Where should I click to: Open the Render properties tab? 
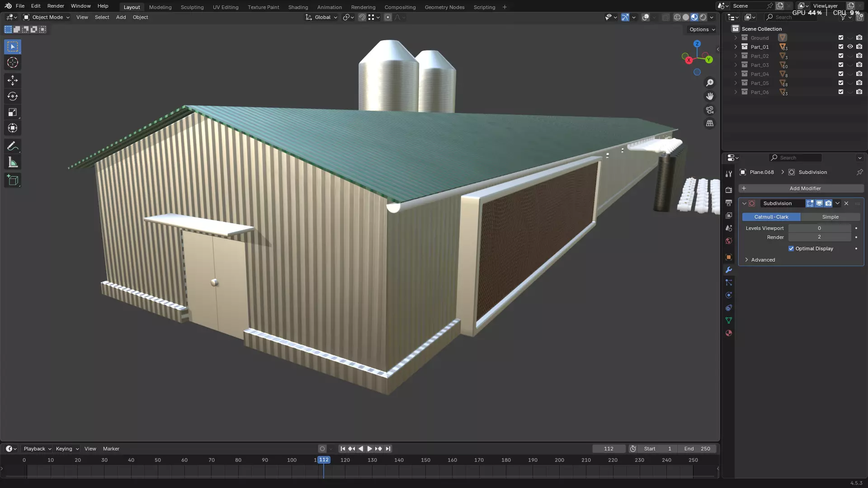(x=728, y=190)
